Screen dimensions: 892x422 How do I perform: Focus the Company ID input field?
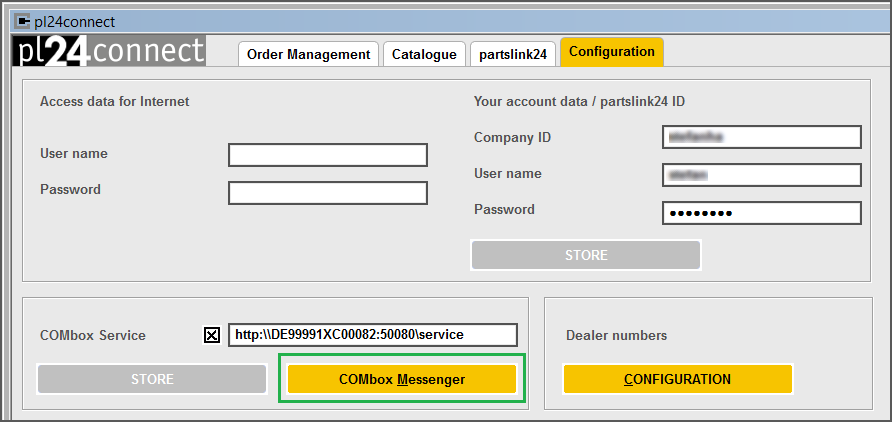(762, 137)
